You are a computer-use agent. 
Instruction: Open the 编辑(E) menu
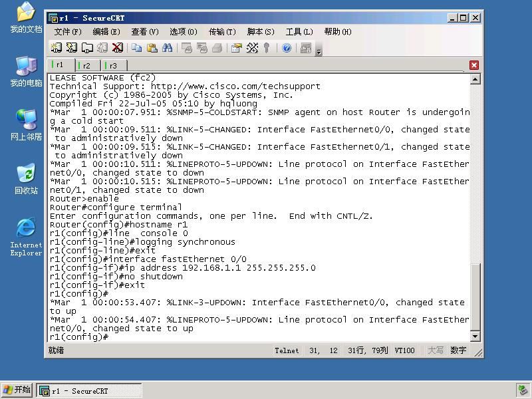click(106, 32)
